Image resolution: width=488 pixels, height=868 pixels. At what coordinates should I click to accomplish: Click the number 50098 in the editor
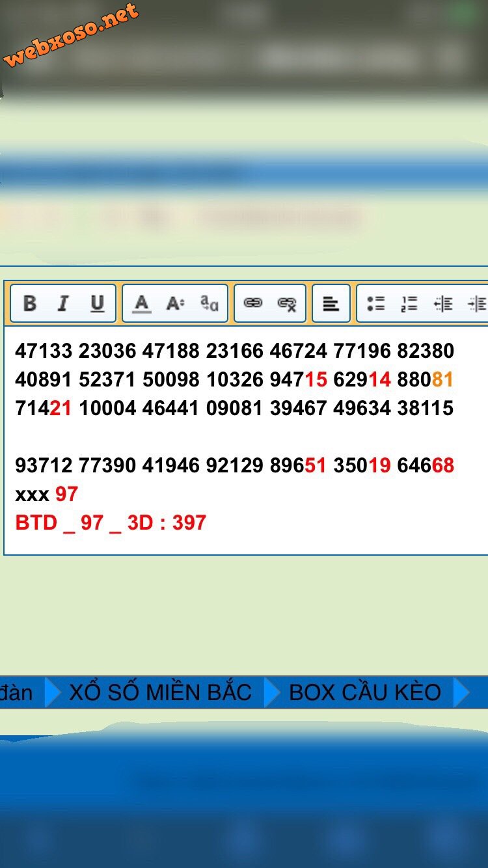171,379
